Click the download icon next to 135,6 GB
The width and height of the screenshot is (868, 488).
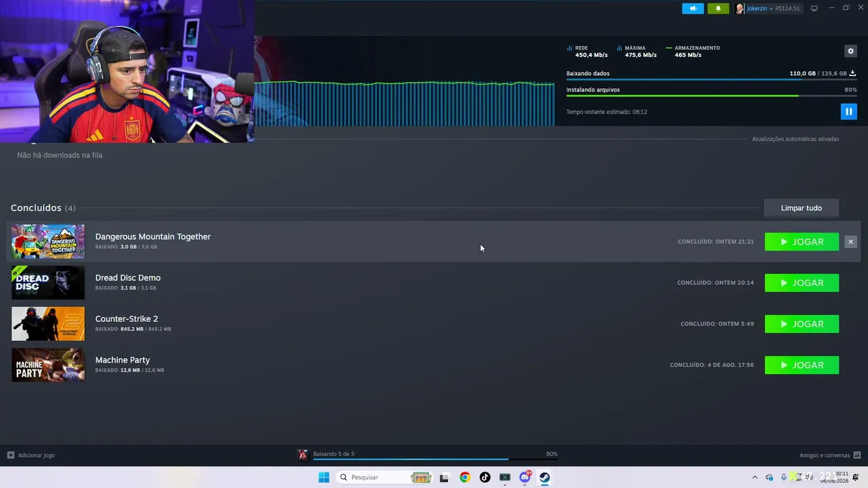[x=852, y=73]
